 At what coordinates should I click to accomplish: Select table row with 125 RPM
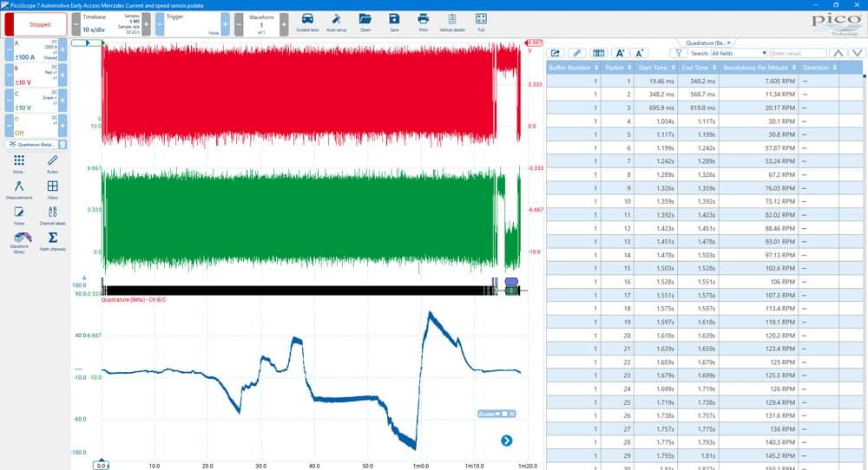[704, 362]
